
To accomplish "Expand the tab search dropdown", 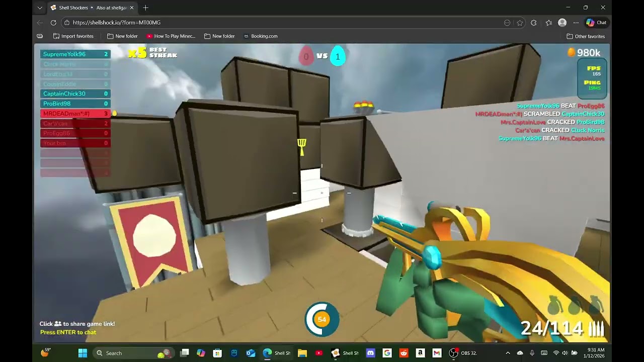I will click(x=40, y=8).
